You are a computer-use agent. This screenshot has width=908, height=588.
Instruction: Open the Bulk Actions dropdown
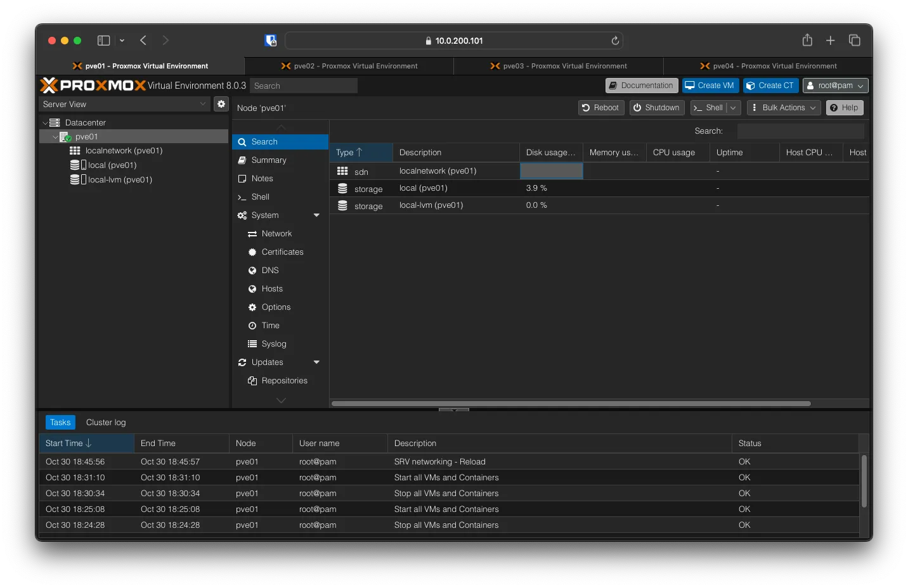click(784, 108)
